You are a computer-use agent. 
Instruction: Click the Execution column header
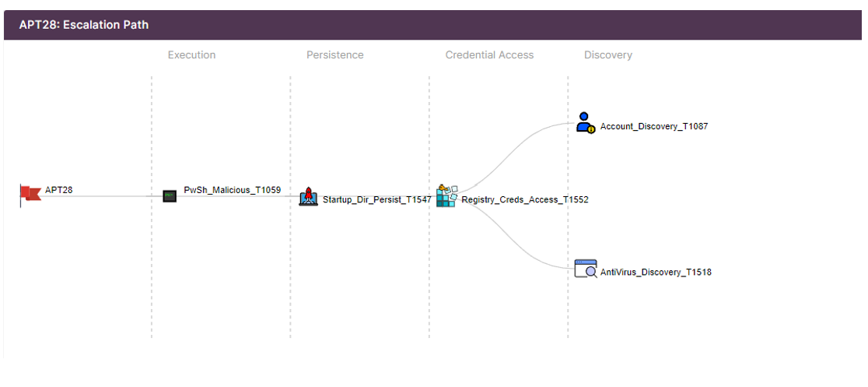[x=191, y=55]
